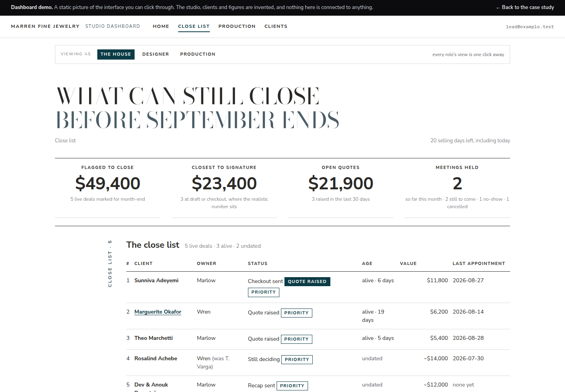The height and width of the screenshot is (392, 565).
Task: Select client name Theo Marchetti
Action: (x=153, y=338)
